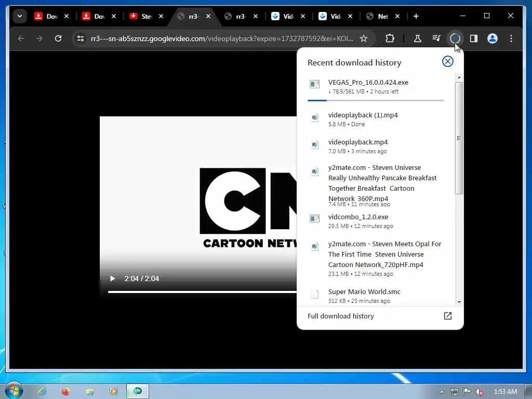Close the 'Net' tab

(x=397, y=16)
